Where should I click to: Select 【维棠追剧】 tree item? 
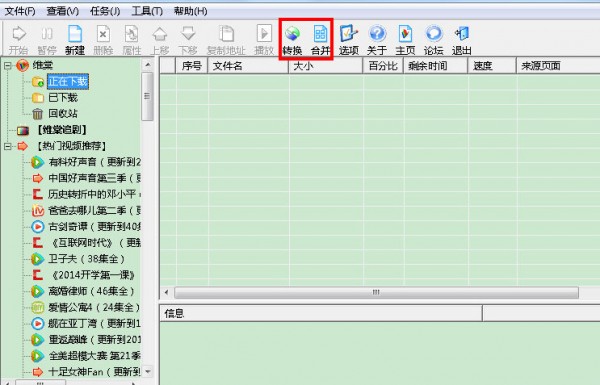pyautogui.click(x=62, y=130)
